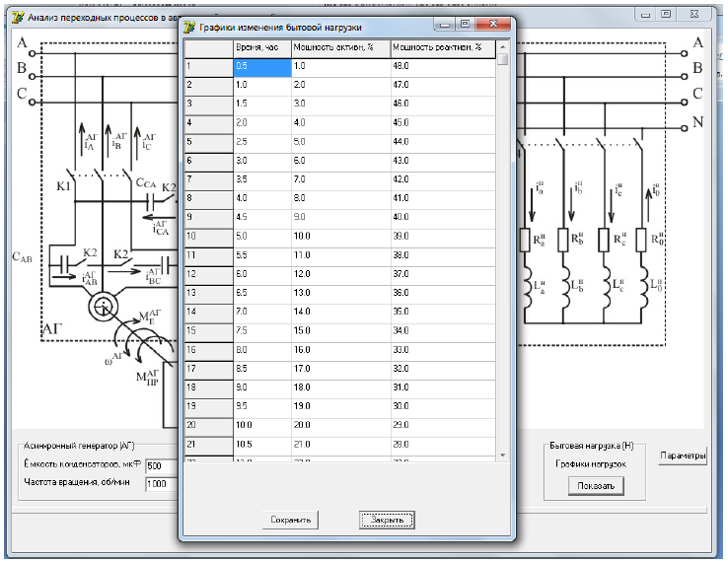Select the Время, час column header
This screenshot has width=728, height=562.
261,47
